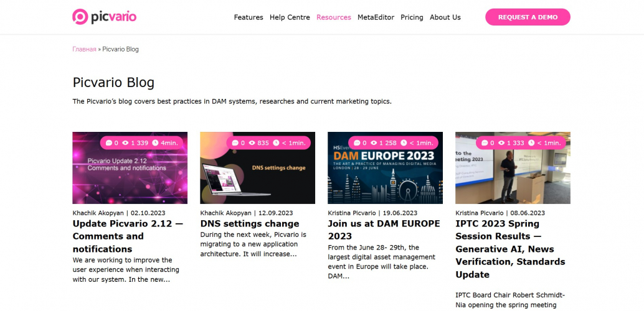Viewport: 644px width, 311px height.
Task: Open About Us in navigation
Action: pyautogui.click(x=445, y=17)
